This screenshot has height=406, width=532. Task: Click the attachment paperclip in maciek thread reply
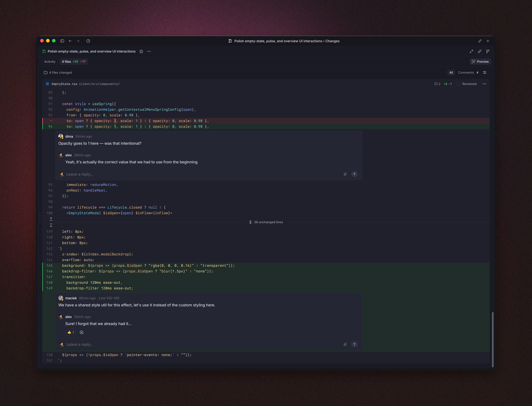tap(345, 344)
